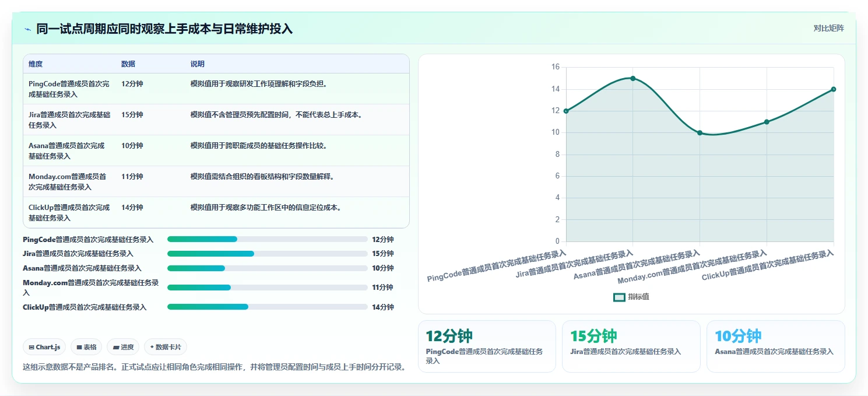
Task: Open the 12分钟 PingCode data card
Action: [x=487, y=346]
